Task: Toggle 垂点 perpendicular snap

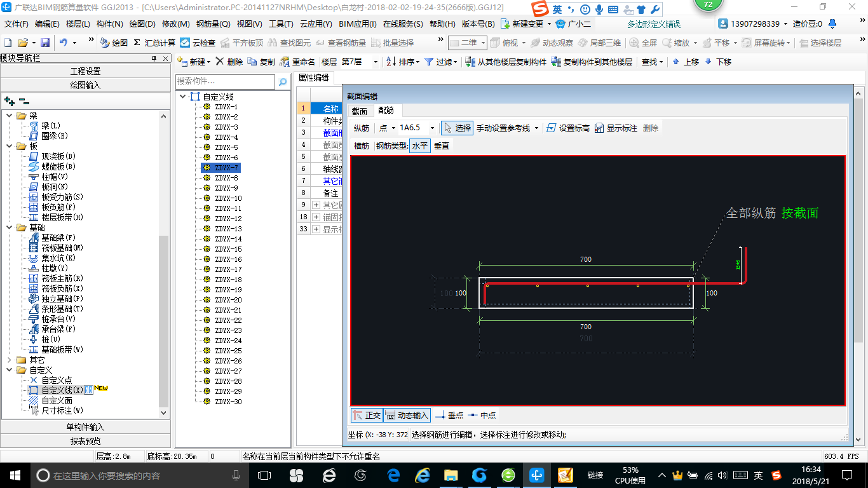Action: coord(449,415)
